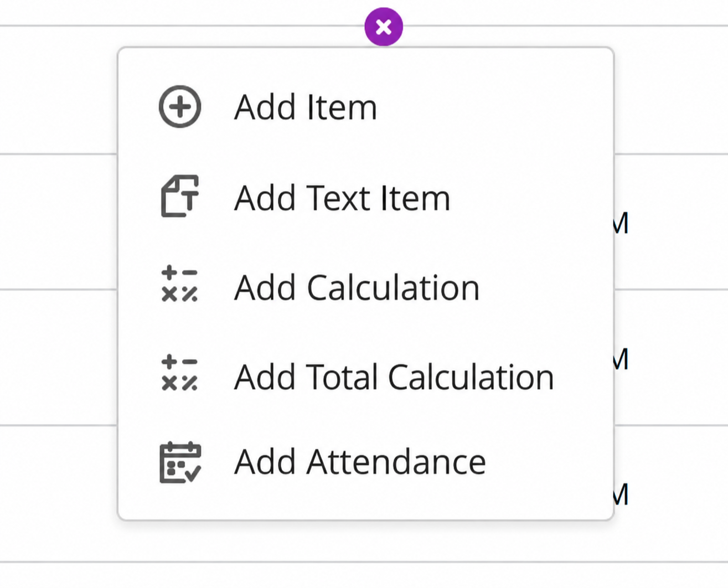
Task: Click the word 'Attendance' in the last entry
Action: (x=396, y=462)
